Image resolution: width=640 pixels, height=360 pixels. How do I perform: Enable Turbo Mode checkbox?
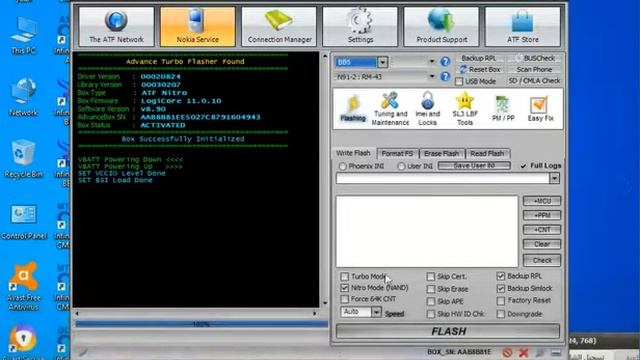pos(344,277)
